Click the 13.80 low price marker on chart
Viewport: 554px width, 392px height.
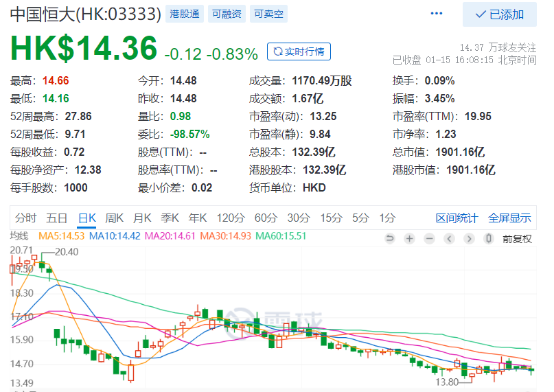[447, 382]
